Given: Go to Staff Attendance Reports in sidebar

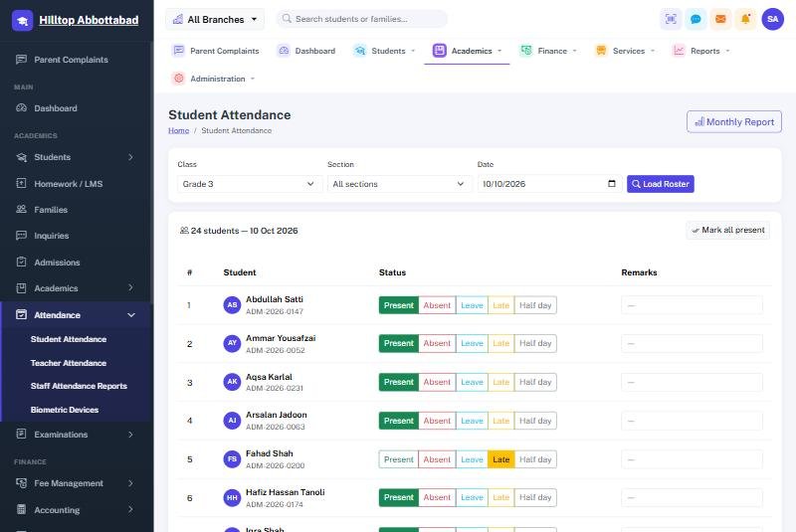Looking at the screenshot, I should [79, 386].
